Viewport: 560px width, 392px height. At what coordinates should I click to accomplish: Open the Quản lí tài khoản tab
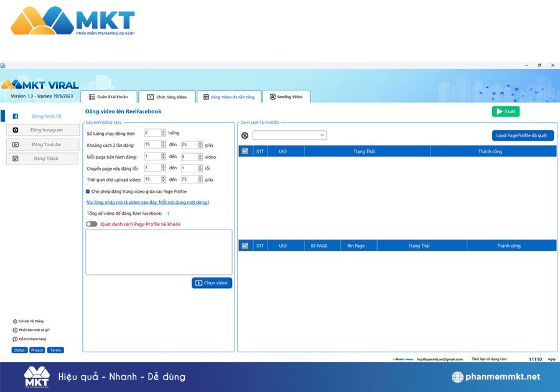(x=108, y=97)
